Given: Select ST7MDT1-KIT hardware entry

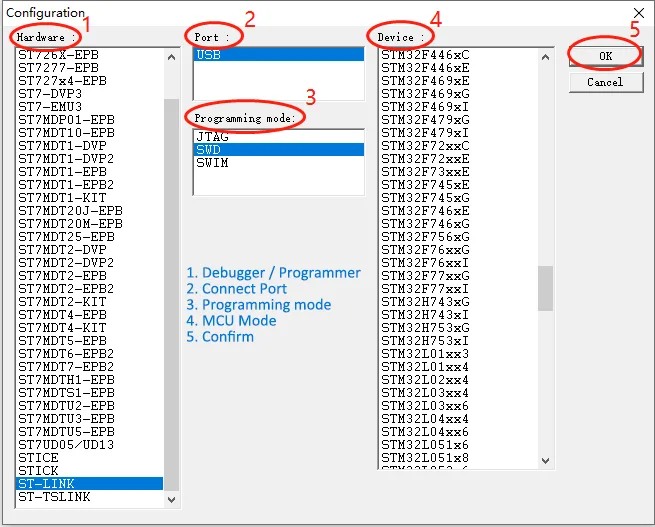Looking at the screenshot, I should [89, 198].
